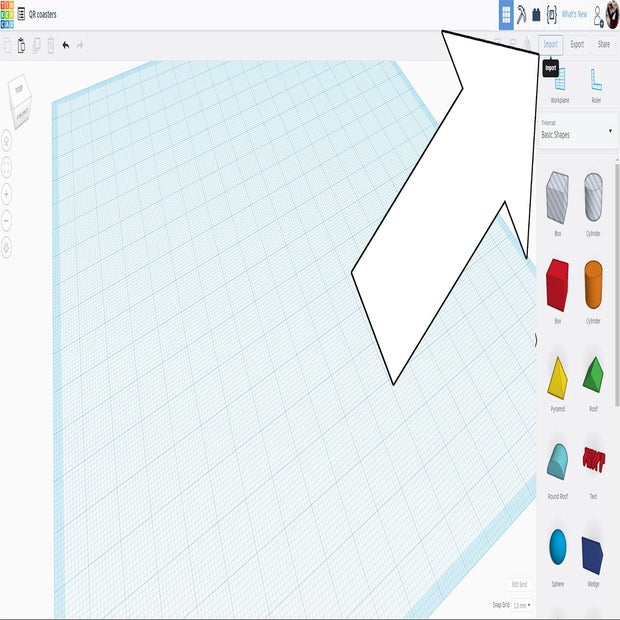Open the What's New link

coord(574,15)
